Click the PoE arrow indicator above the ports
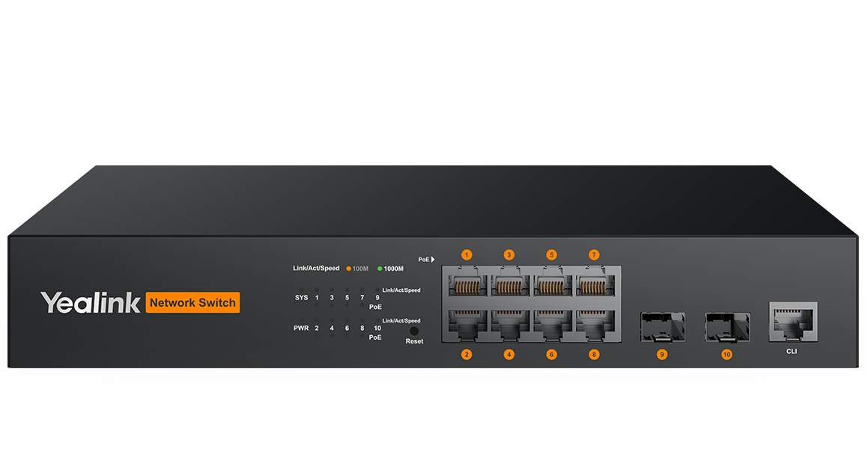Image resolution: width=868 pixels, height=473 pixels. click(x=427, y=259)
